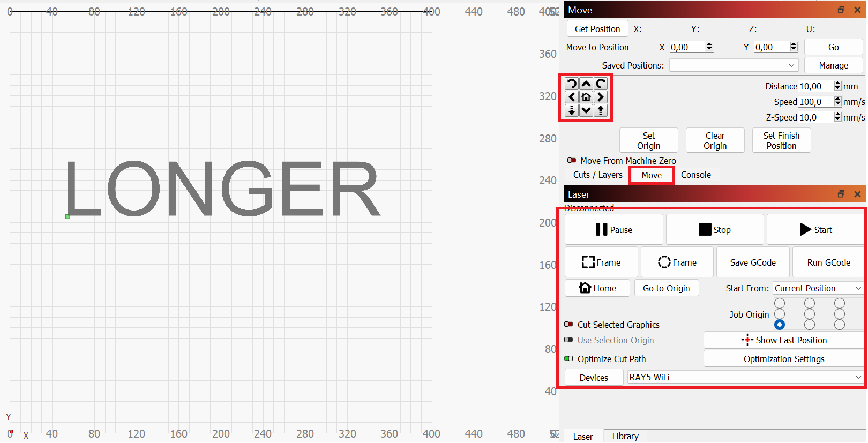Jog laser right with the right arrow
The image size is (868, 443).
click(x=601, y=97)
